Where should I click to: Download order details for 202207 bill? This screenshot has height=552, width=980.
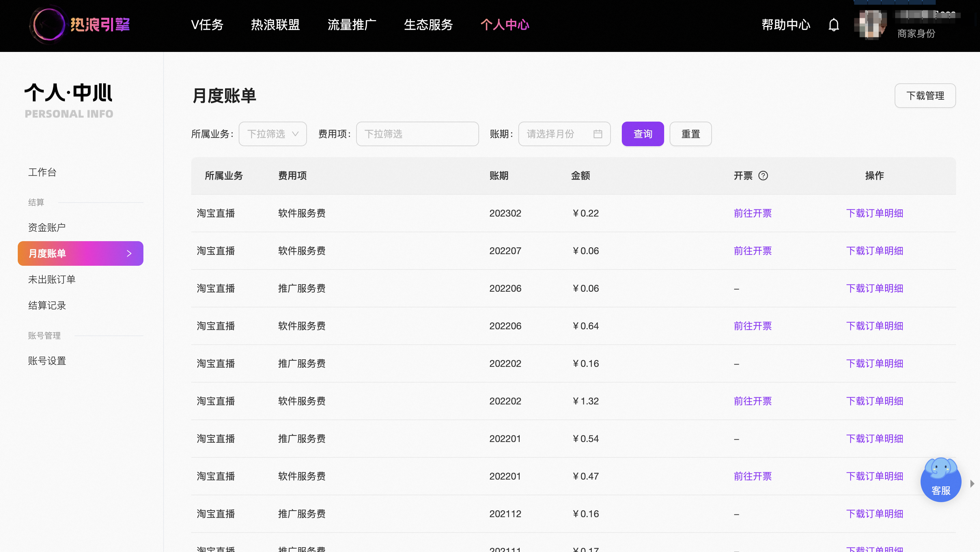874,251
